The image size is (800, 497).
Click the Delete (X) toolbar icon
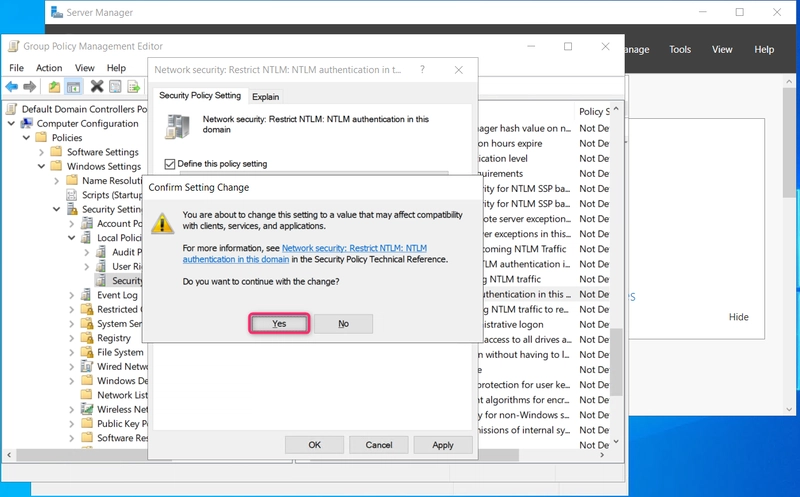coord(96,87)
